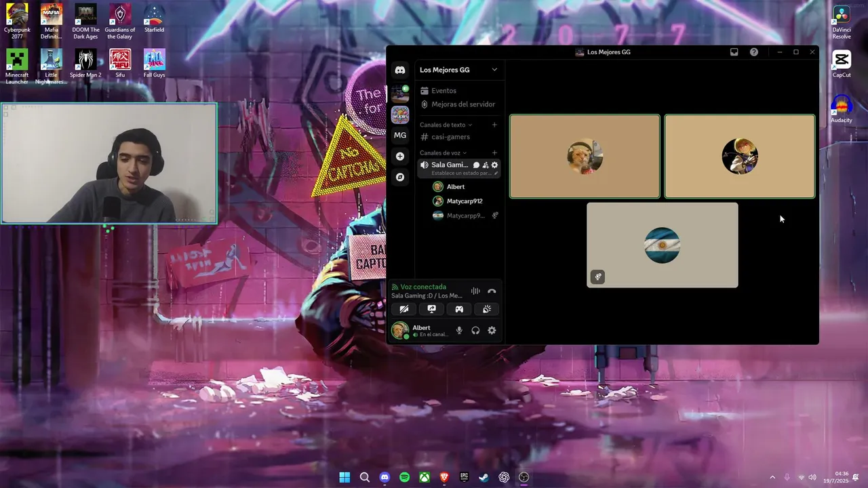Open Brave browser from taskbar
Screen dimensions: 868x488
click(x=444, y=477)
